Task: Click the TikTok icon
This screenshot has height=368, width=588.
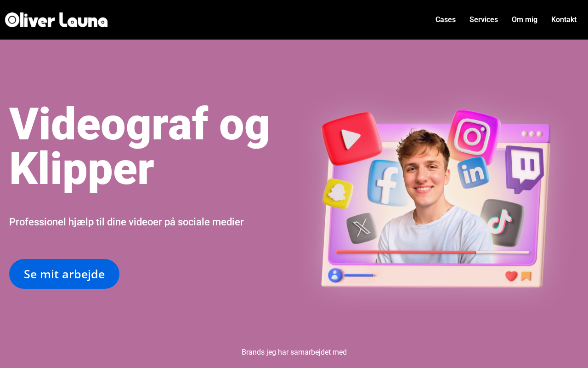Action: tap(502, 223)
